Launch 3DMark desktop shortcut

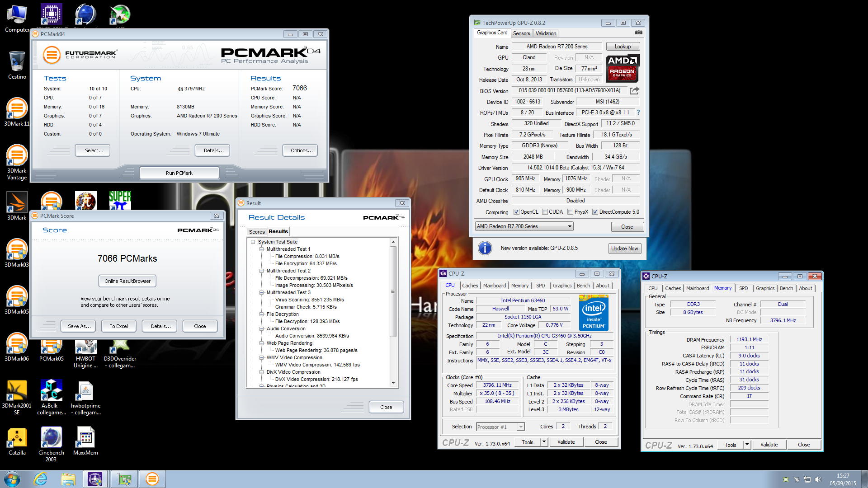point(17,206)
